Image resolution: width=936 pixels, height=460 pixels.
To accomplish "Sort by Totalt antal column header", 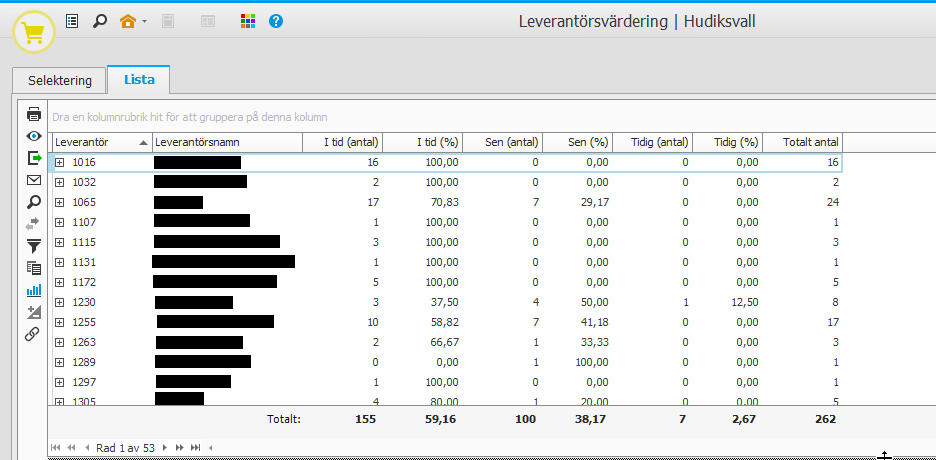I will pyautogui.click(x=802, y=142).
